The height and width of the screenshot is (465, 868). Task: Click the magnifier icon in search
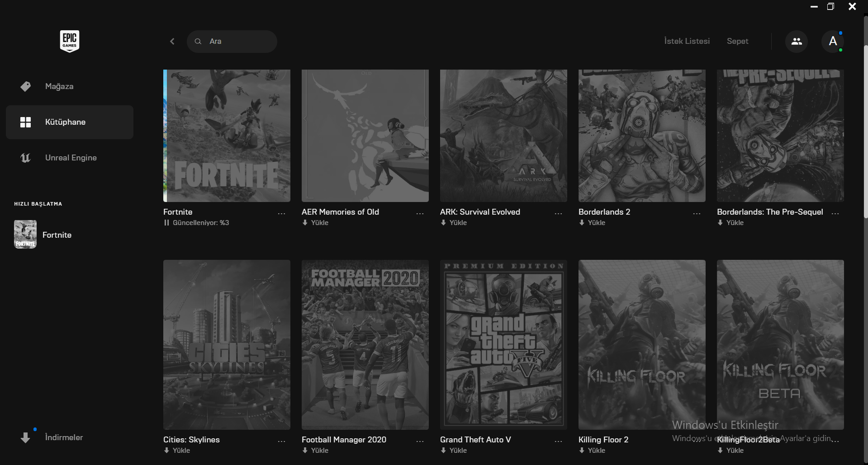[x=198, y=42]
